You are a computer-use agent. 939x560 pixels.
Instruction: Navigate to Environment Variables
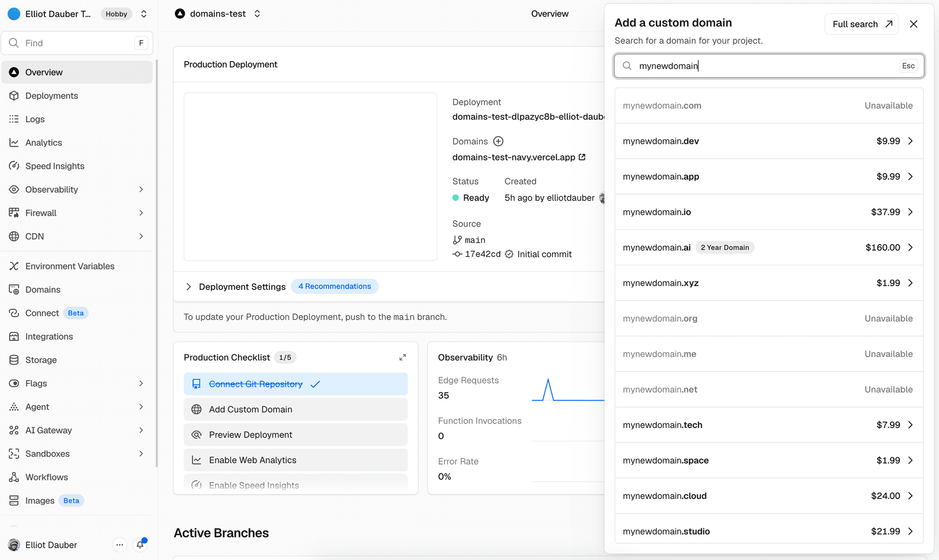pyautogui.click(x=77, y=267)
